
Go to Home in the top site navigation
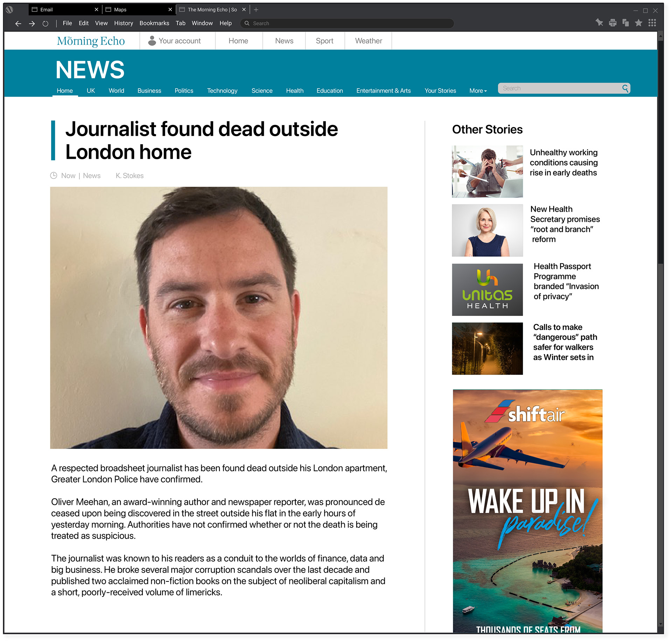coord(238,41)
